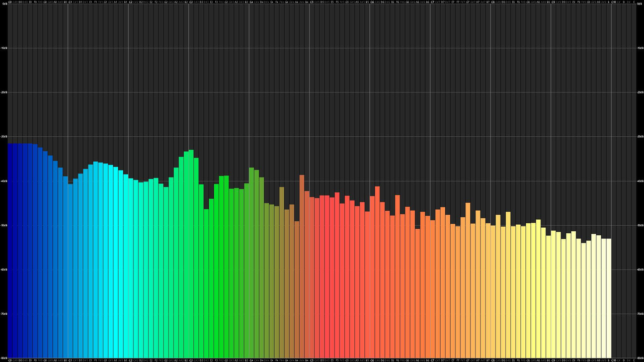Click the yellow C9 spectrum bar

coord(553,294)
